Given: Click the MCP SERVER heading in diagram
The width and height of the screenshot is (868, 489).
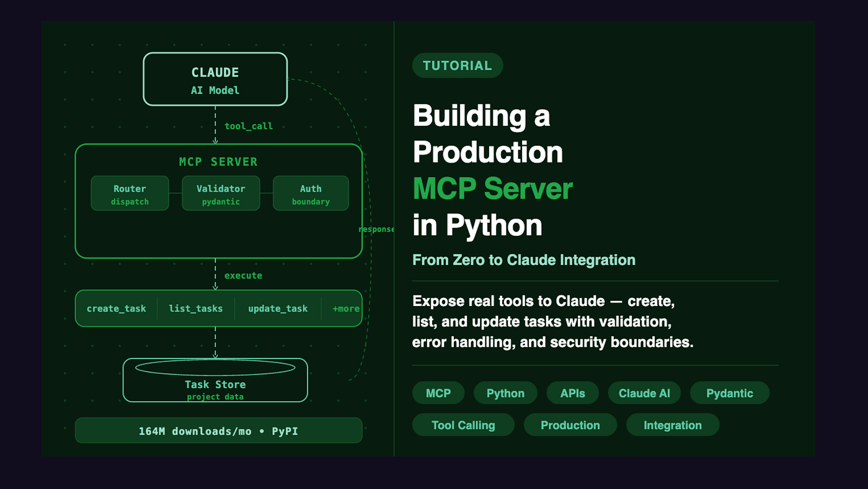Looking at the screenshot, I should 218,162.
